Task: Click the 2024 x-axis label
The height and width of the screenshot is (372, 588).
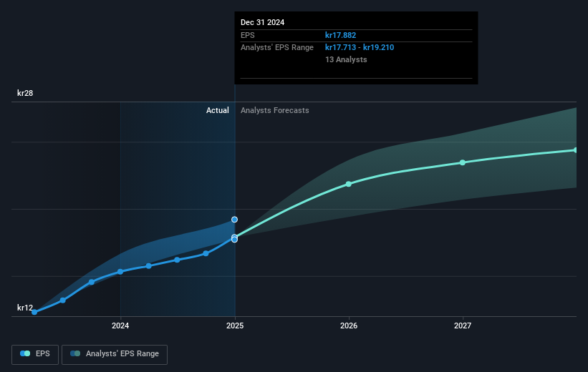Action: [x=120, y=325]
